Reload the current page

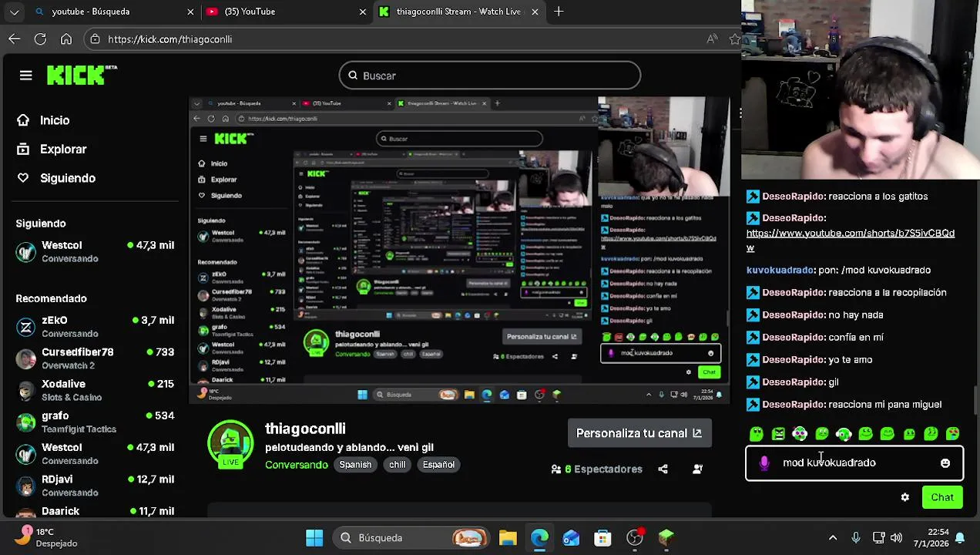point(40,39)
